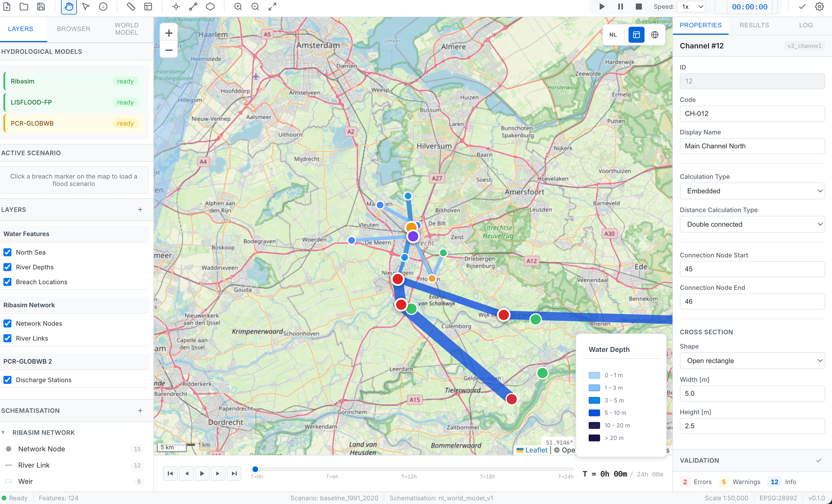Open the WORLD MODEL tab
The height and width of the screenshot is (504, 832).
[x=126, y=29]
